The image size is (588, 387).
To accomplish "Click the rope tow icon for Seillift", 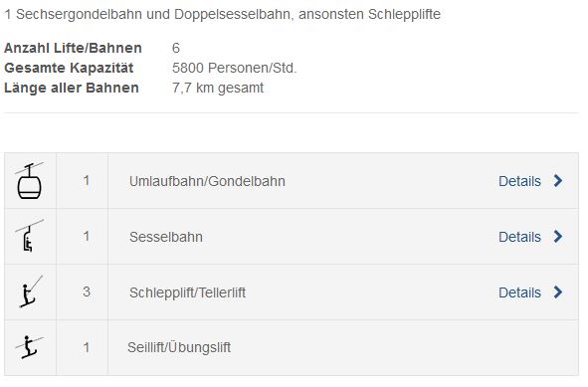I will coord(29,347).
